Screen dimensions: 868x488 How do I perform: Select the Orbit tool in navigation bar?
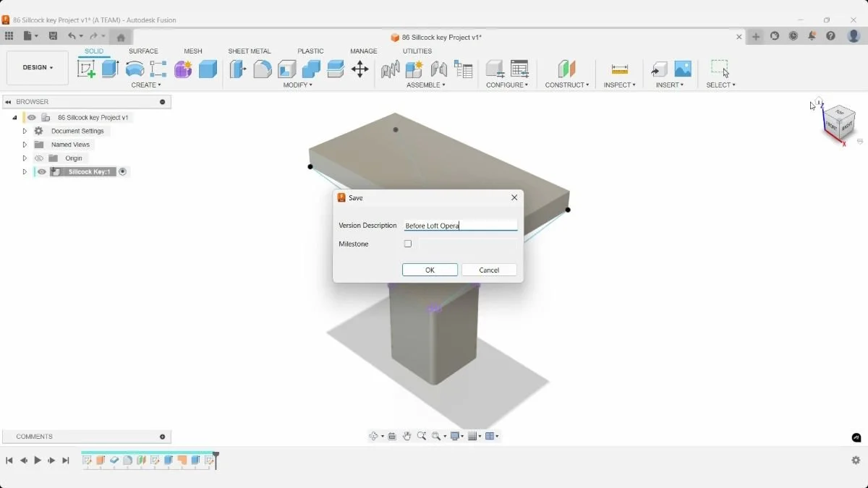(374, 436)
